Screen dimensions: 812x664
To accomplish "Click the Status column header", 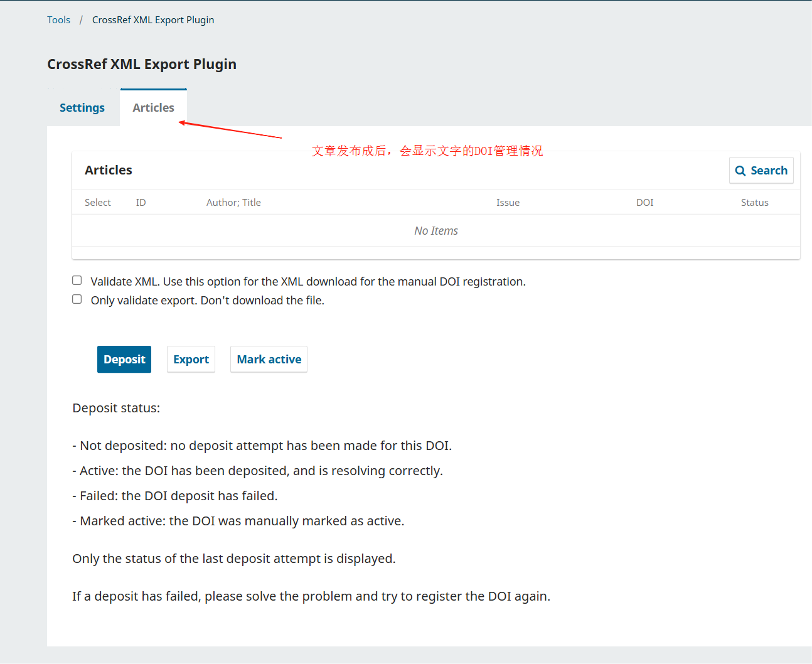I will pyautogui.click(x=754, y=202).
